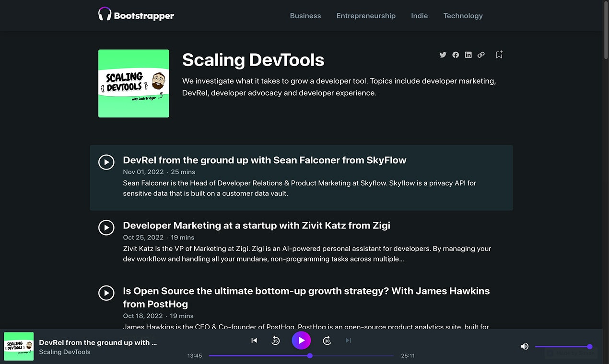Open episode title DevRel from the ground up
This screenshot has height=364, width=609.
(265, 160)
